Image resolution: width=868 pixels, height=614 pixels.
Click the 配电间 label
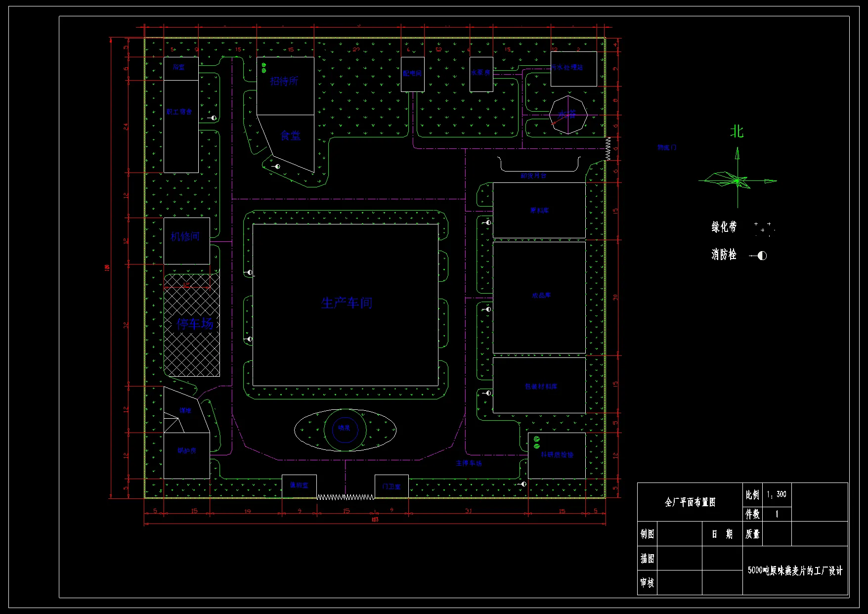[412, 73]
